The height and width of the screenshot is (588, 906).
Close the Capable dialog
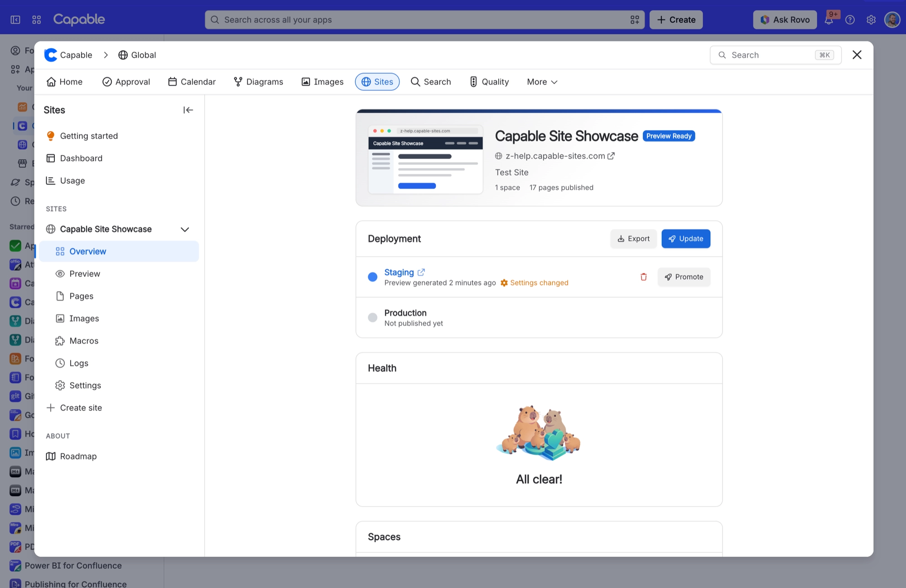click(x=857, y=55)
